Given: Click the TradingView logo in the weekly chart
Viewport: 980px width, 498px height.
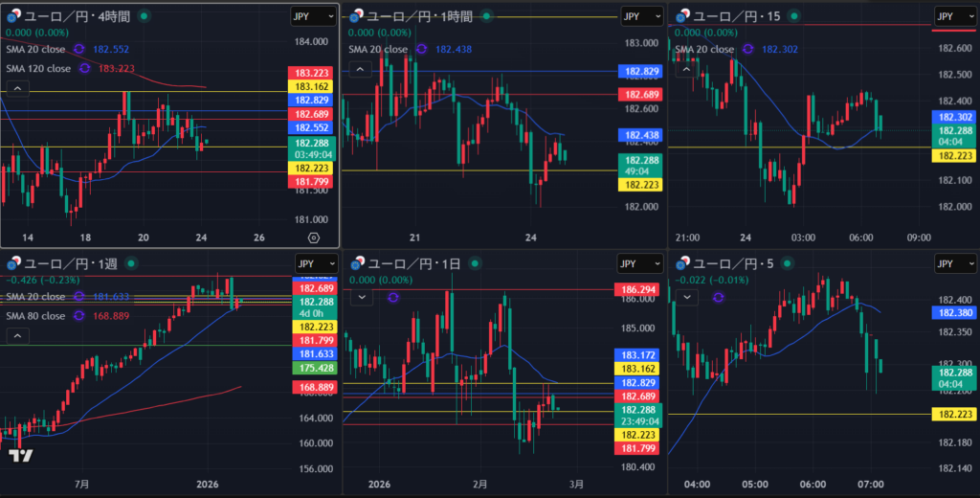Looking at the screenshot, I should click(x=21, y=456).
